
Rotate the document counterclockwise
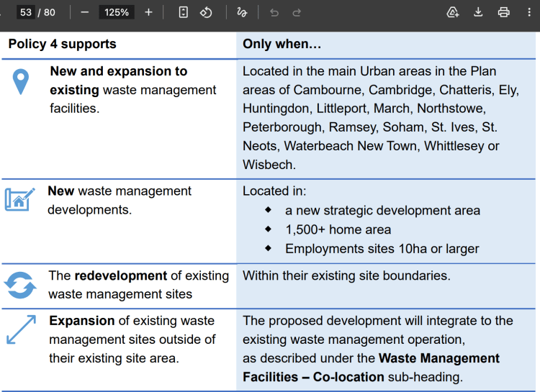(206, 12)
